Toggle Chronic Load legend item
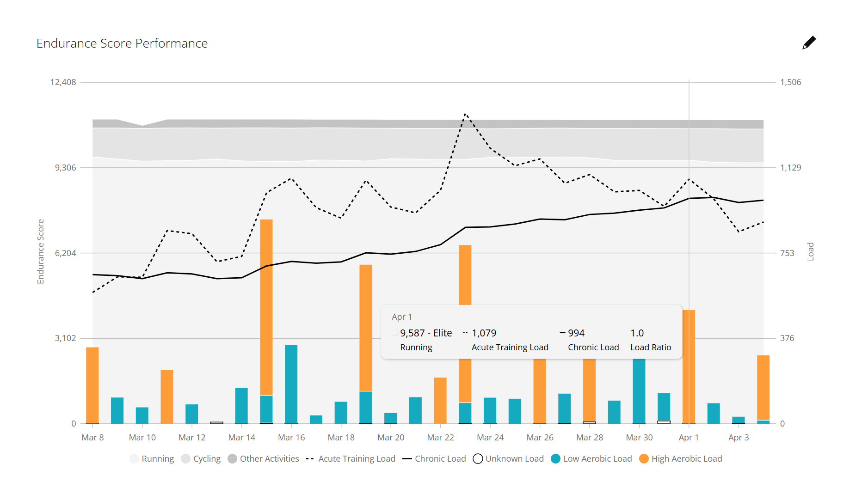This screenshot has height=488, width=868. click(x=434, y=458)
